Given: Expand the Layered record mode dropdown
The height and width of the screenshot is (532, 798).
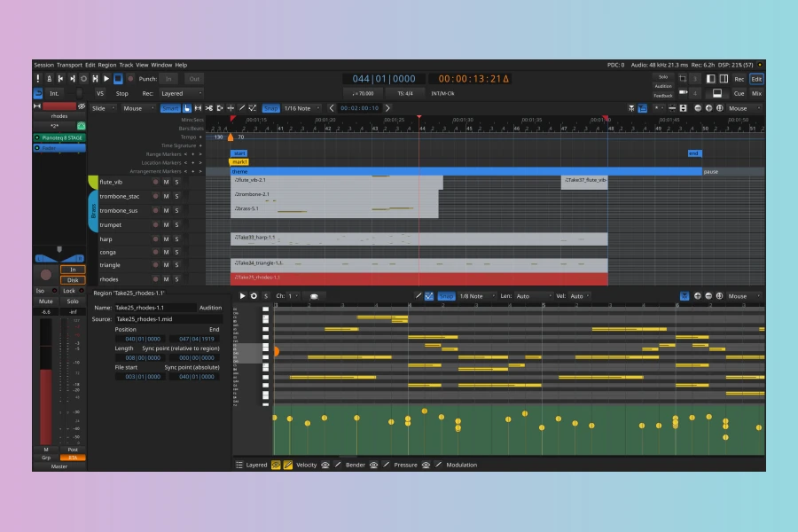Looking at the screenshot, I should [x=181, y=93].
